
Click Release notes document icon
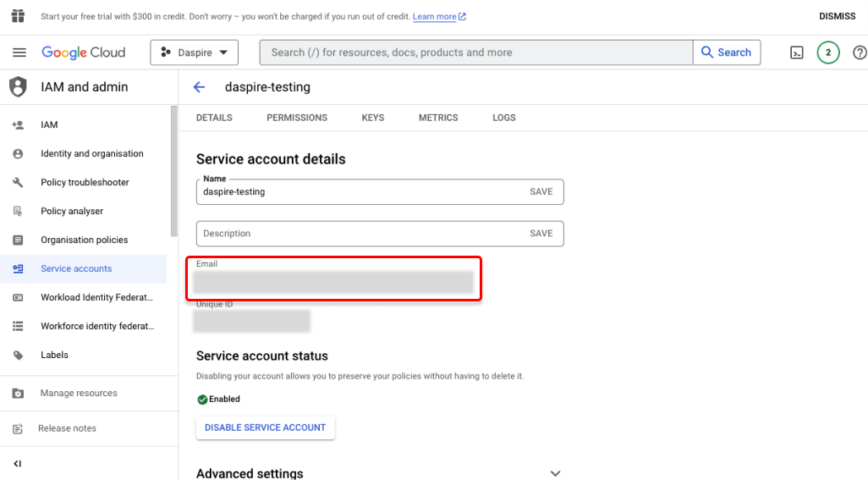(x=18, y=428)
